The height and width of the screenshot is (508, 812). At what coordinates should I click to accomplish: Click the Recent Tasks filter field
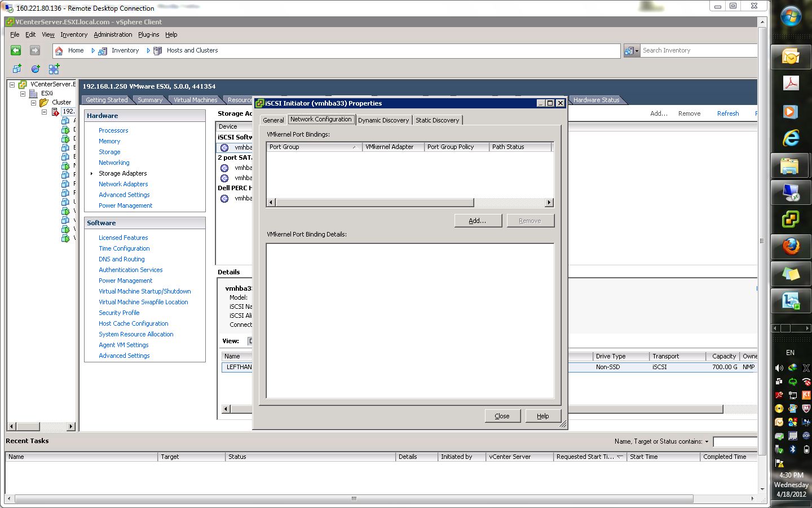(735, 441)
